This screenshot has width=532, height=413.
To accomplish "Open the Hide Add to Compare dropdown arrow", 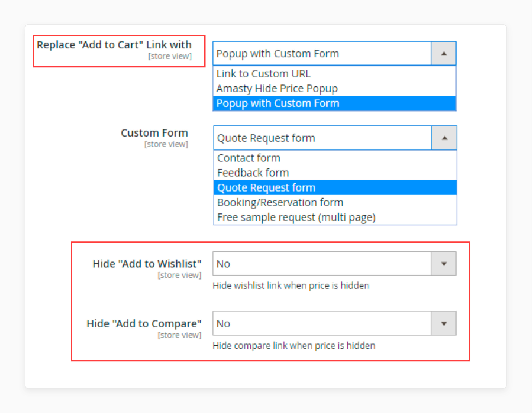I will [444, 323].
